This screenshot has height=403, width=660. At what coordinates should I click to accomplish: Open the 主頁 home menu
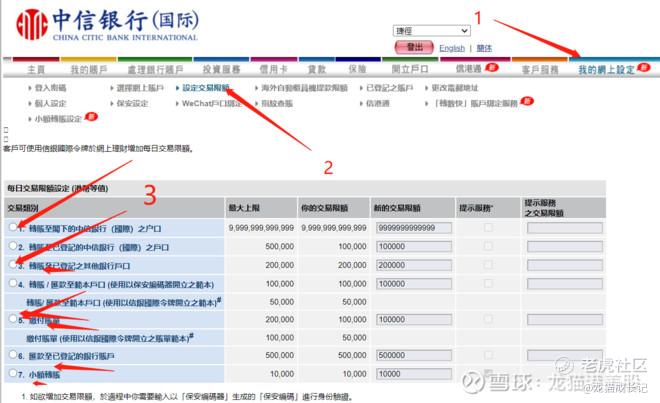click(36, 69)
